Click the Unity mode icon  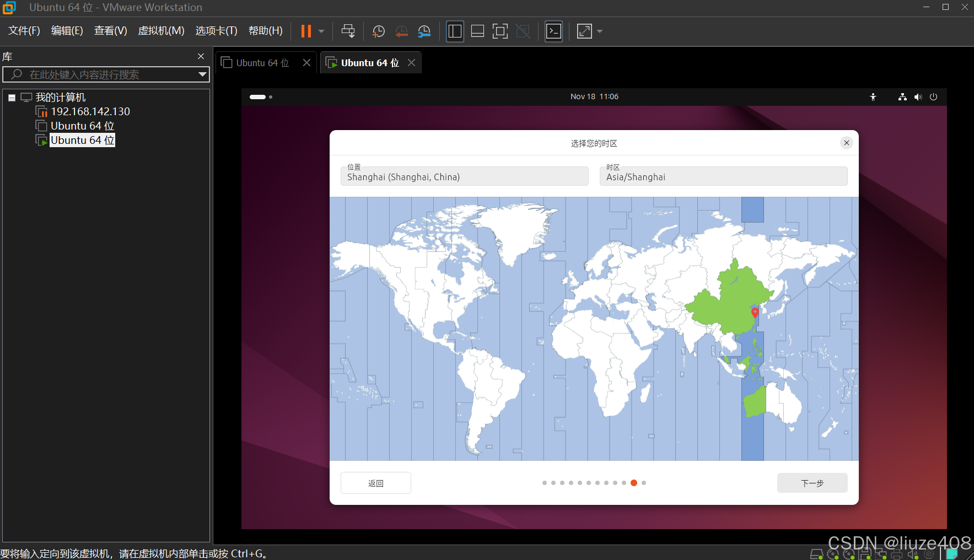click(x=523, y=31)
